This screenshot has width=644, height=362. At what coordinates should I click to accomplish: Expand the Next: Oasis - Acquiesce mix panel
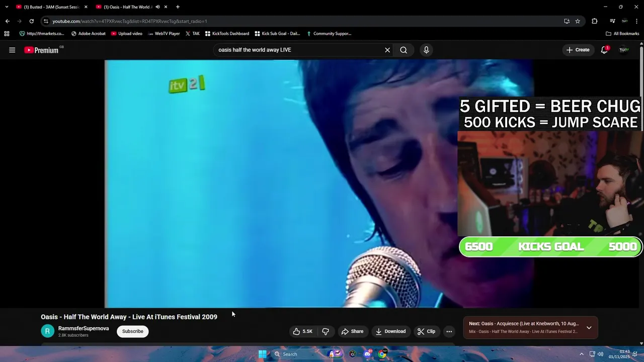tap(589, 328)
